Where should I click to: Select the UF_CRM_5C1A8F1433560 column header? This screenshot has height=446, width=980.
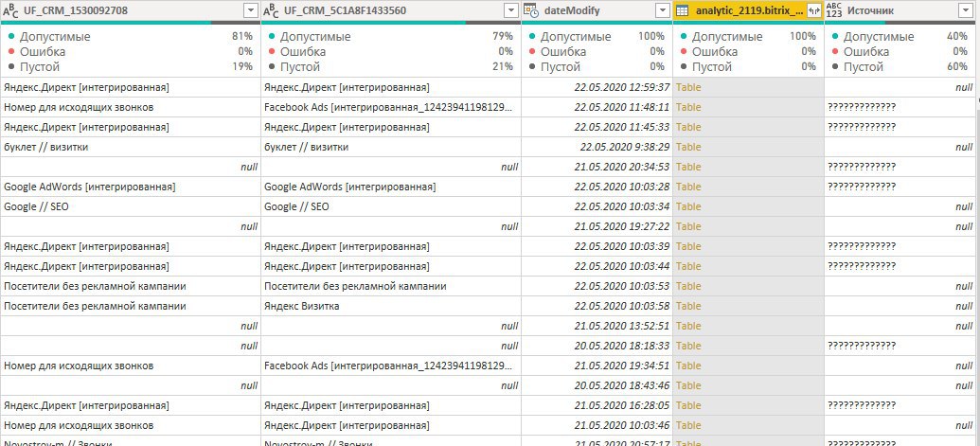345,10
